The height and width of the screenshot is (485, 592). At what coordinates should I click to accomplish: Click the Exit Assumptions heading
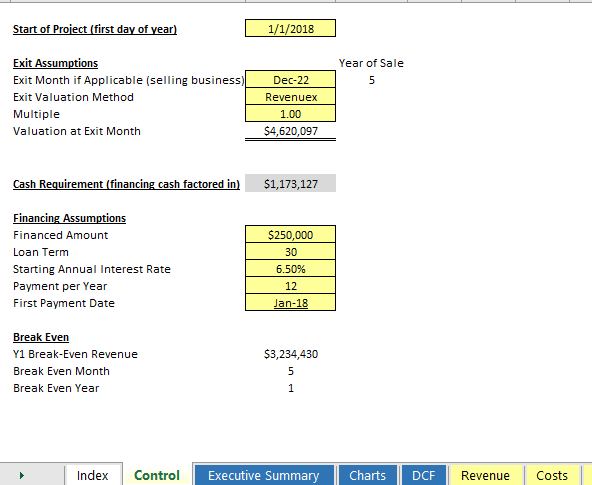(56, 63)
